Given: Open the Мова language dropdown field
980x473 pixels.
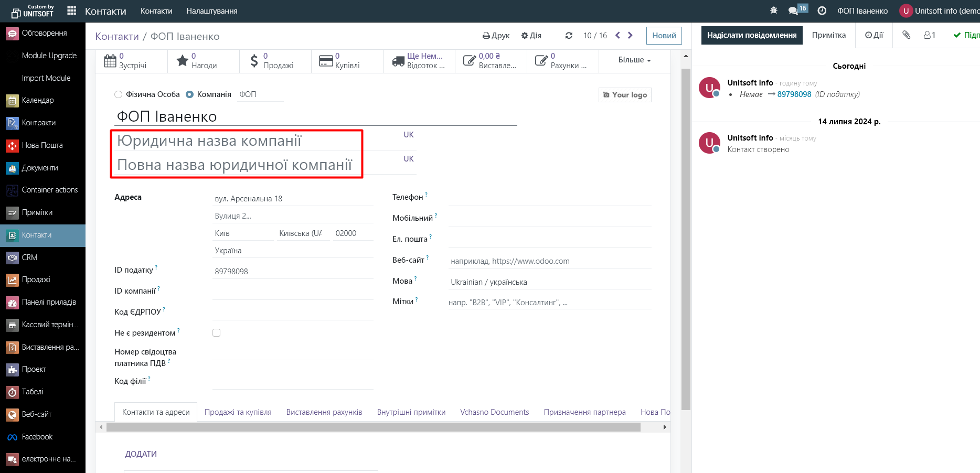Looking at the screenshot, I should (549, 282).
